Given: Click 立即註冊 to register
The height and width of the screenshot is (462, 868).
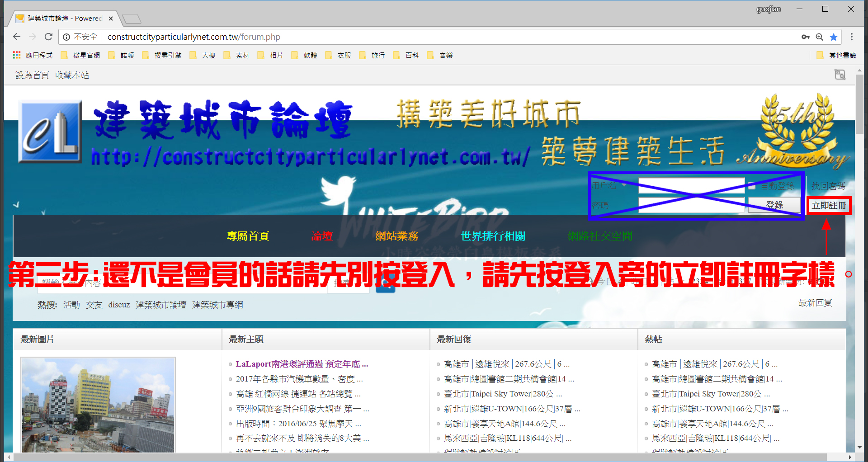Looking at the screenshot, I should (829, 205).
